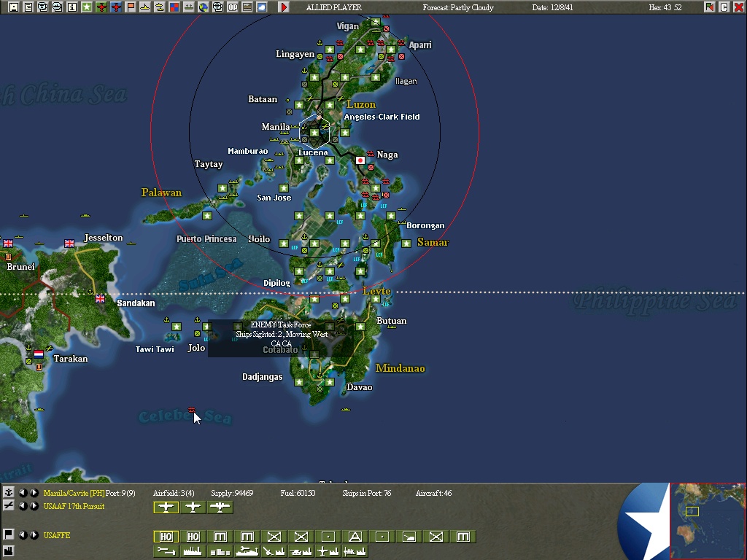Click the British flag base at Sandakan
The image size is (747, 560).
99,298
